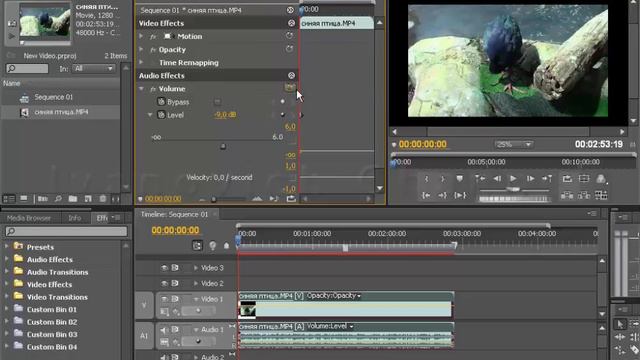
Task: Expand the Audio Transitions folder
Action: [7, 271]
